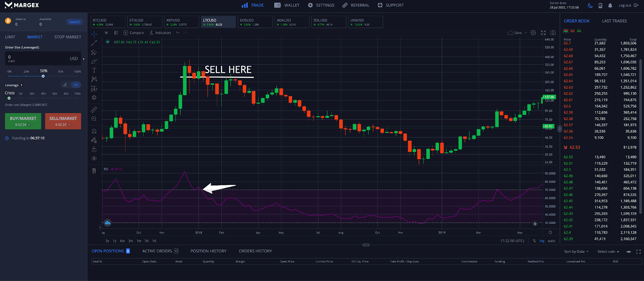644x281 pixels.
Task: Open the Select coin dropdown
Action: click(x=608, y=252)
